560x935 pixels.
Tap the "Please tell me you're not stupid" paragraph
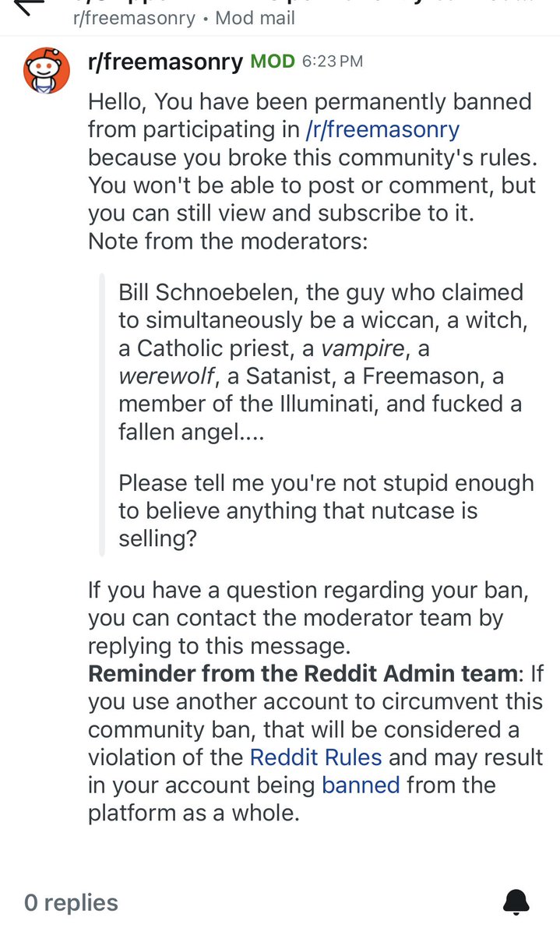click(326, 511)
